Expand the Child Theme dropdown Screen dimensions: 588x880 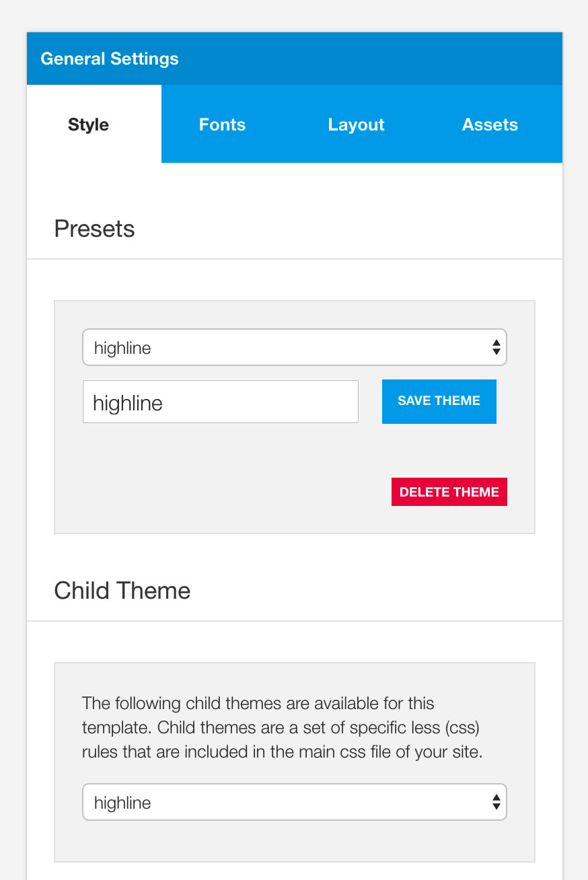283,802
